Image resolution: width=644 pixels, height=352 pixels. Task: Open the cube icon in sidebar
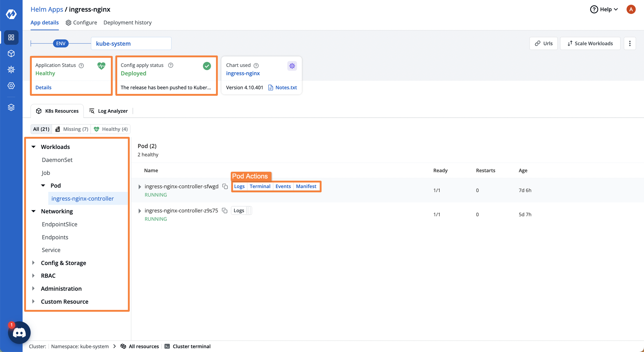[x=11, y=53]
